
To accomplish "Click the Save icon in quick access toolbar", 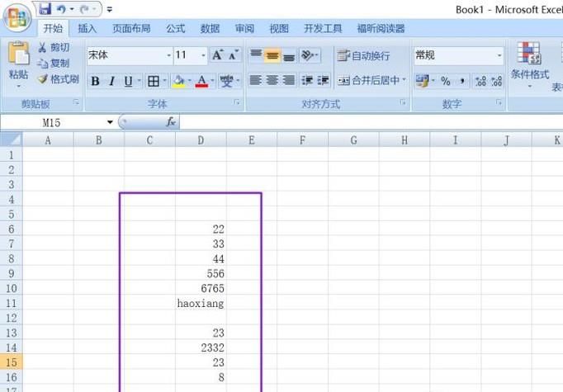I will pos(45,9).
